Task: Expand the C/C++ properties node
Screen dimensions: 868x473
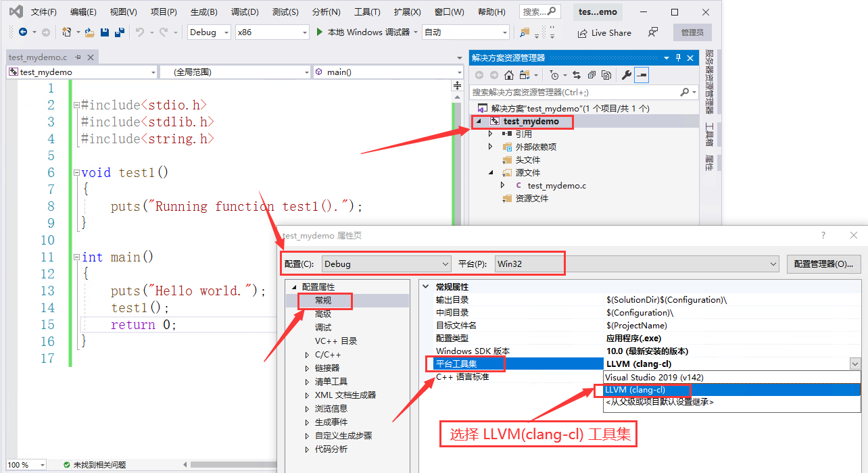Action: (x=308, y=355)
